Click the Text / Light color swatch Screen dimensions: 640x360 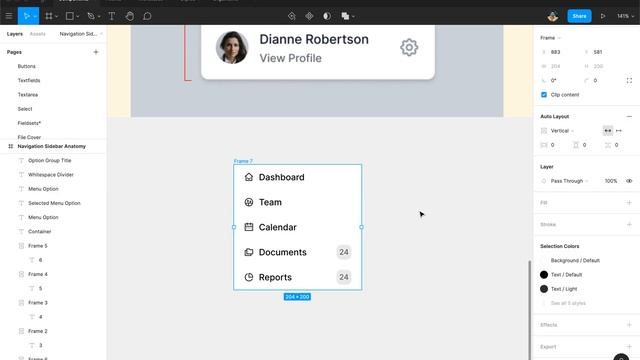click(x=544, y=289)
